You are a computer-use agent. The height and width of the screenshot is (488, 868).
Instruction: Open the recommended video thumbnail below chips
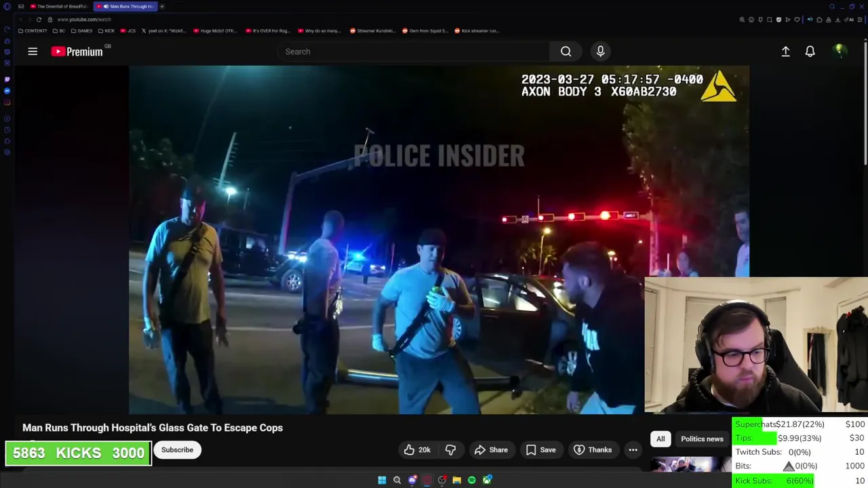click(690, 464)
